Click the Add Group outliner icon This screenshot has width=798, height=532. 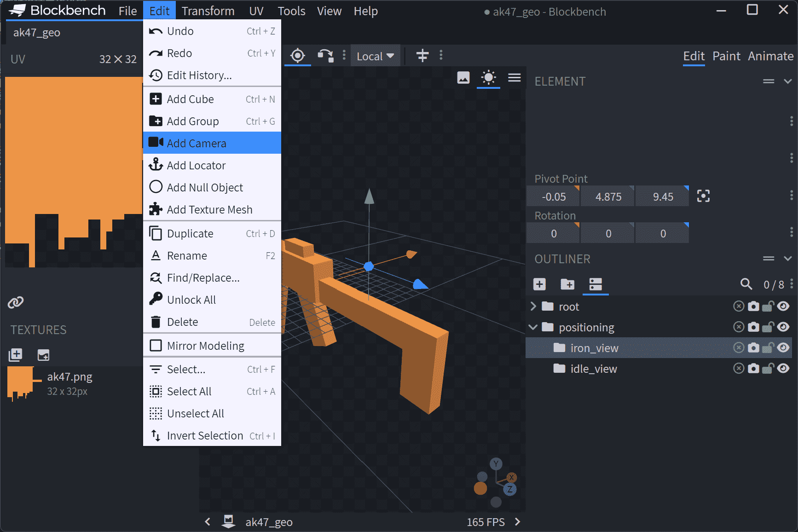(567, 284)
